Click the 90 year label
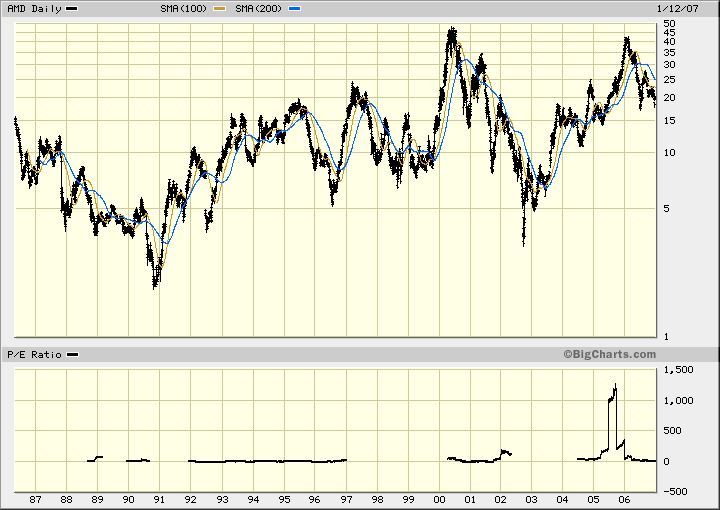 129,499
